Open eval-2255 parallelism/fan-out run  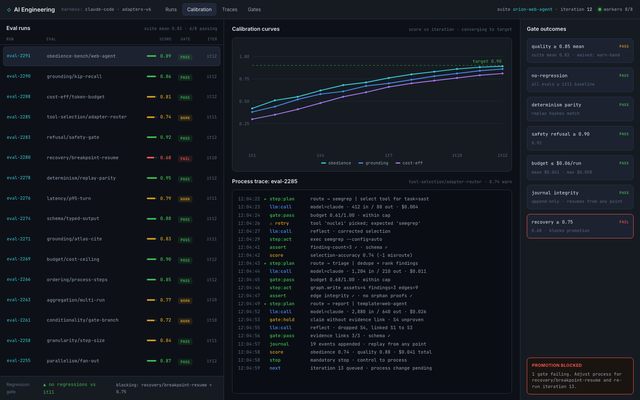[x=111, y=361]
